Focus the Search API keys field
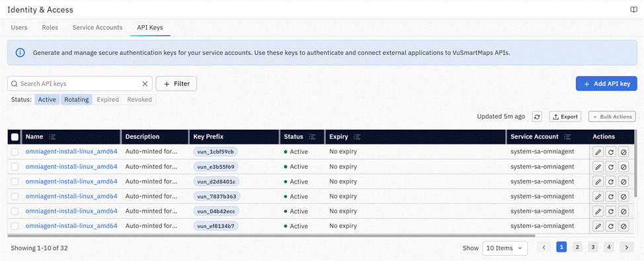Viewport: 644px width, 261px height. click(80, 83)
